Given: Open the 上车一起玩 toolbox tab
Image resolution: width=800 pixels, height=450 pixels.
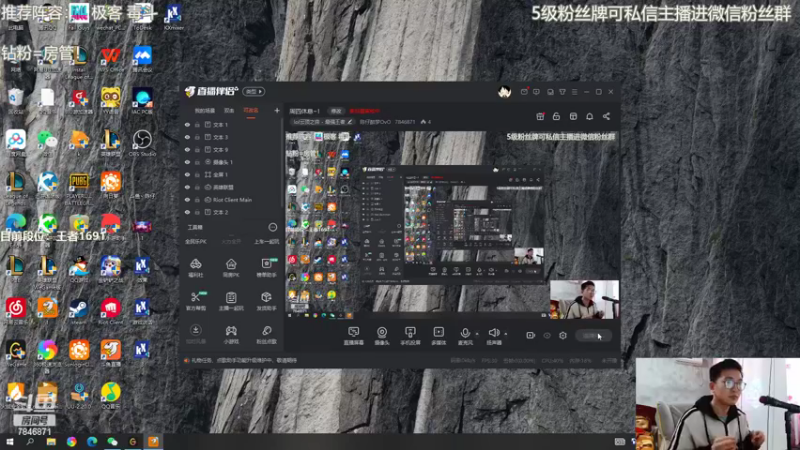Looking at the screenshot, I should pos(266,242).
